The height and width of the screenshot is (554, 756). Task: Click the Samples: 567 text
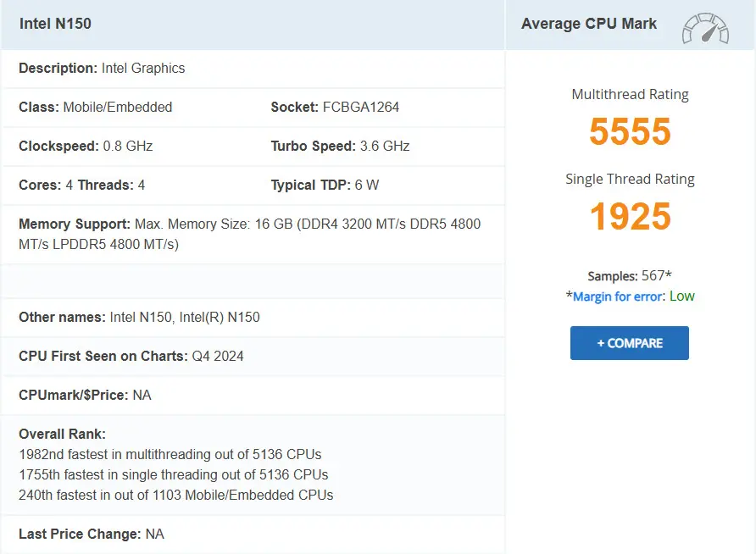630,276
